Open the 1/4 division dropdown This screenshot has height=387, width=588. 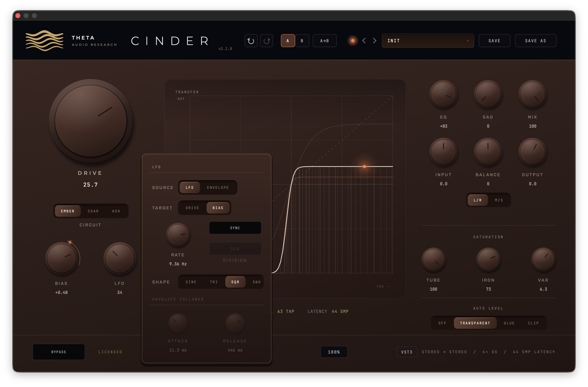tap(235, 249)
